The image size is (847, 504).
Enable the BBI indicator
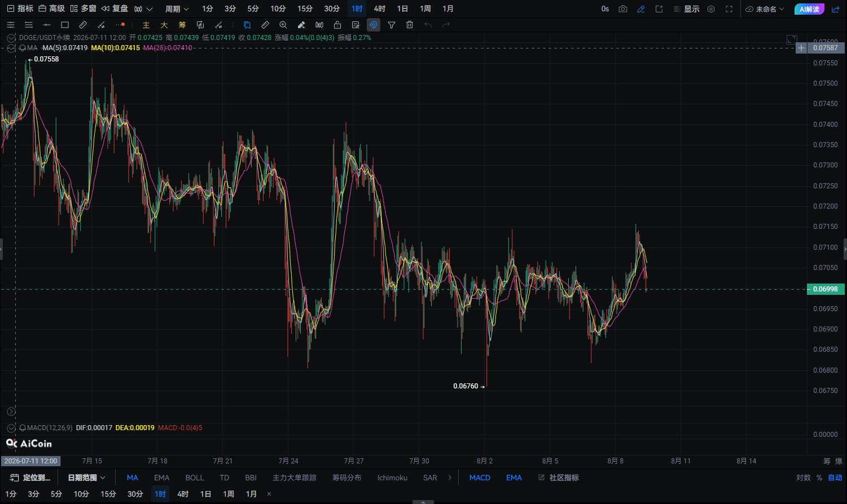click(x=251, y=478)
